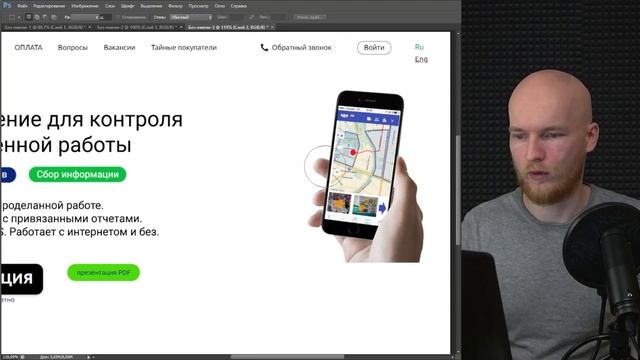The height and width of the screenshot is (360, 640).
Task: Click ОПЛАТА in the page navigation
Action: (29, 48)
